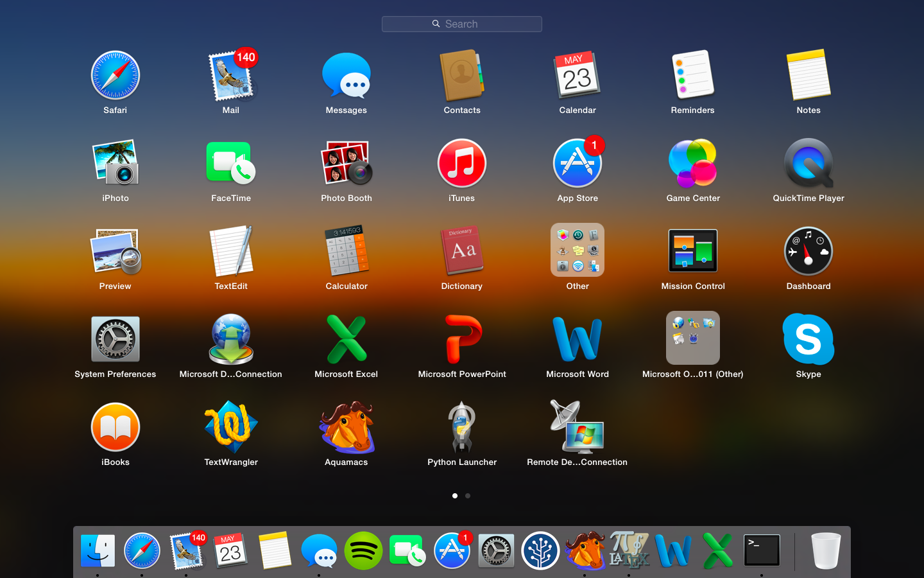The height and width of the screenshot is (578, 924).
Task: Launch Skype from Launchpad
Action: coord(809,340)
